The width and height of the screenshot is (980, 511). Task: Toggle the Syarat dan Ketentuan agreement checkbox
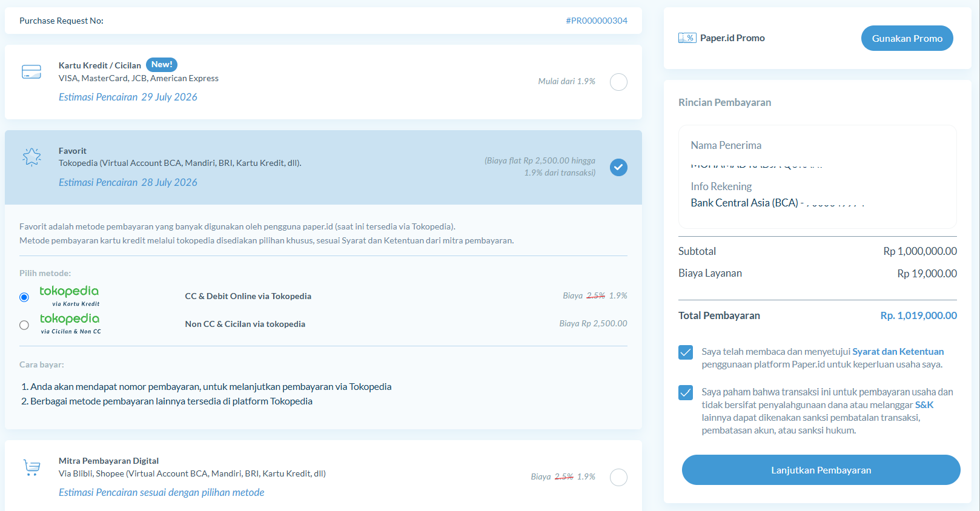[x=686, y=352]
